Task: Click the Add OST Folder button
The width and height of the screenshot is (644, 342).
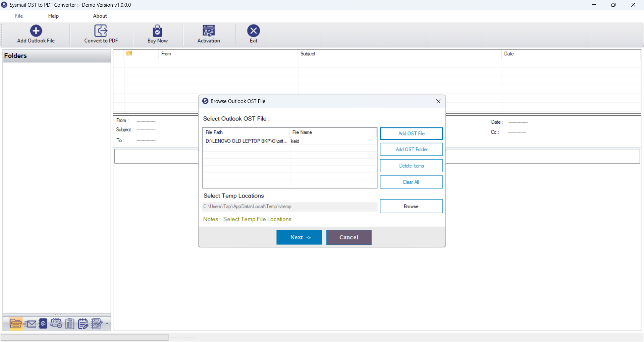Action: click(x=411, y=150)
